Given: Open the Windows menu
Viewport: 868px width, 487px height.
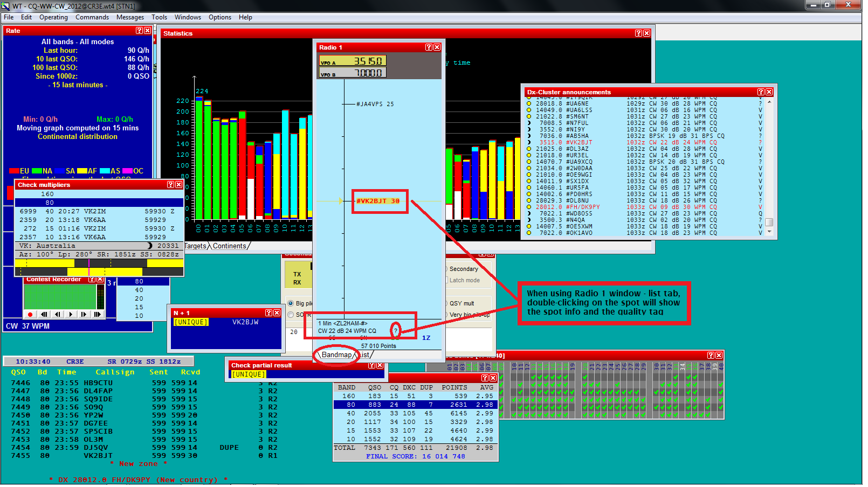Looking at the screenshot, I should click(x=188, y=17).
